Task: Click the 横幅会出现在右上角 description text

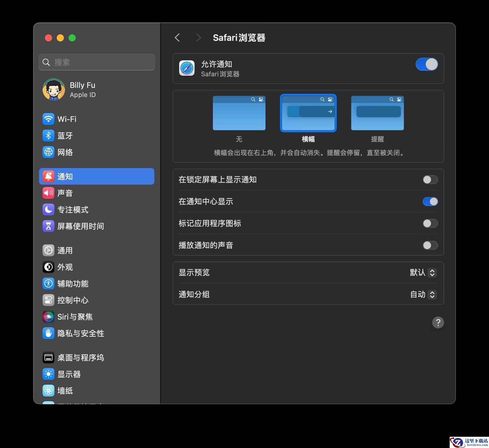Action: 308,153
